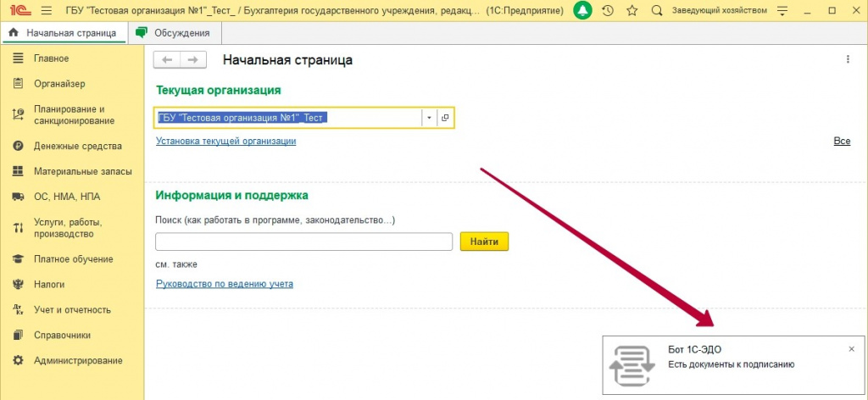Click the Информация и поддержка heading

232,195
